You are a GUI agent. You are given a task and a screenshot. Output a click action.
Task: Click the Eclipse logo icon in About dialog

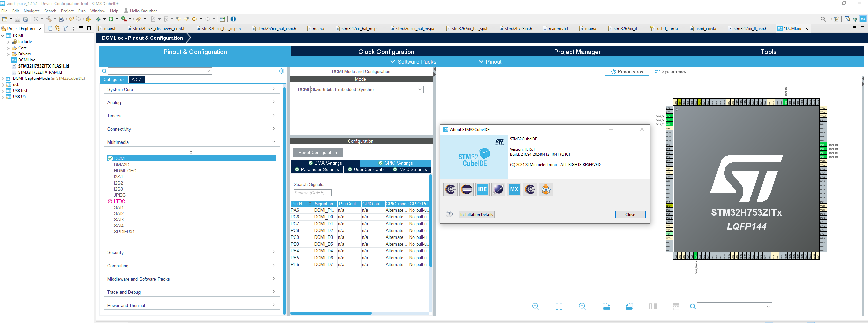[x=466, y=189]
